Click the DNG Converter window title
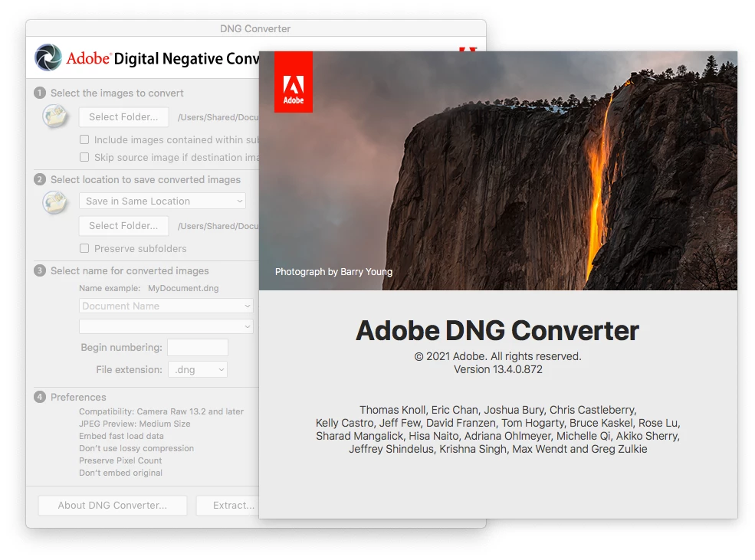 coord(255,28)
